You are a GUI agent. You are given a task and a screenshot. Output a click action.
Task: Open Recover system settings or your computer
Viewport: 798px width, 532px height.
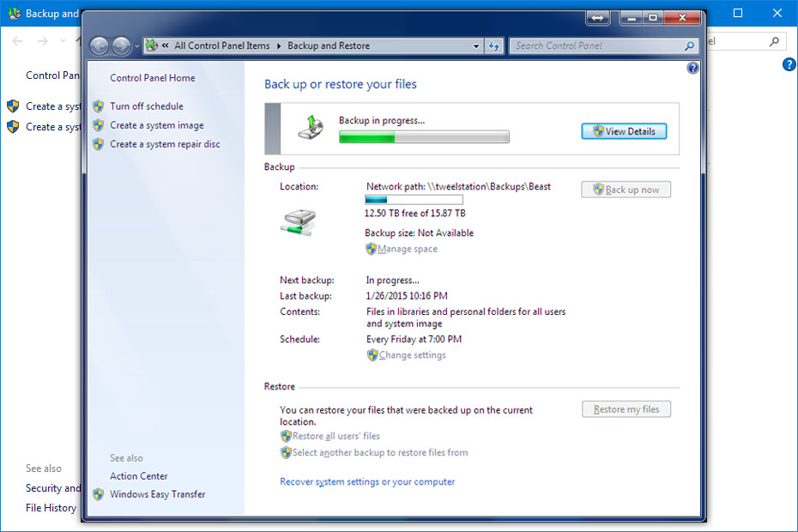(x=367, y=481)
